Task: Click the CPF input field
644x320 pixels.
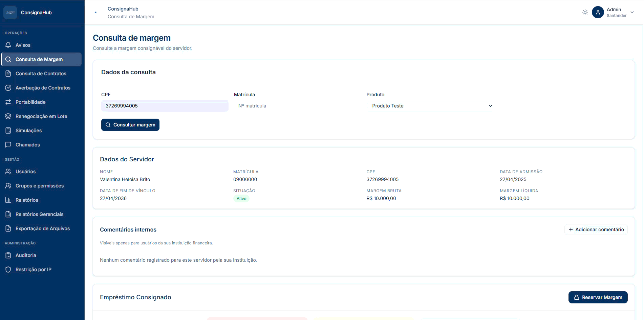Action: [165, 106]
